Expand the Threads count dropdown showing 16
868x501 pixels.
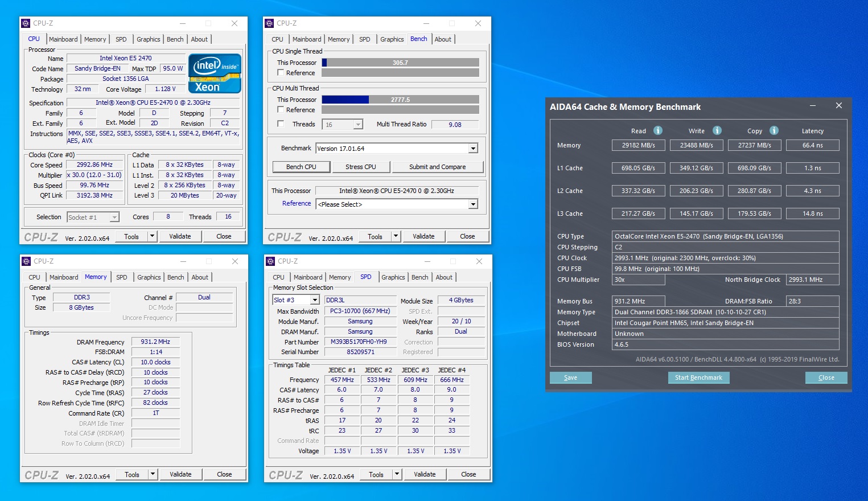pyautogui.click(x=358, y=125)
